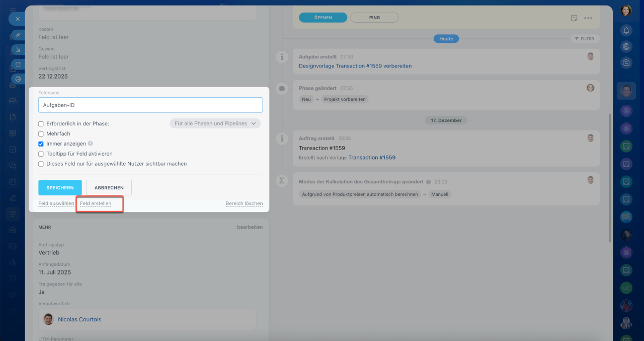Open the e-signature pen icon in left sidebar

(x=13, y=197)
